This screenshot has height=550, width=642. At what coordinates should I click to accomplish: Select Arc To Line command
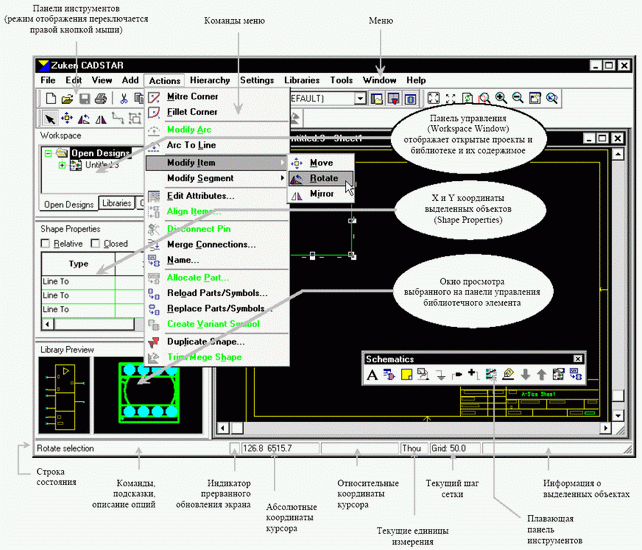pos(217,145)
